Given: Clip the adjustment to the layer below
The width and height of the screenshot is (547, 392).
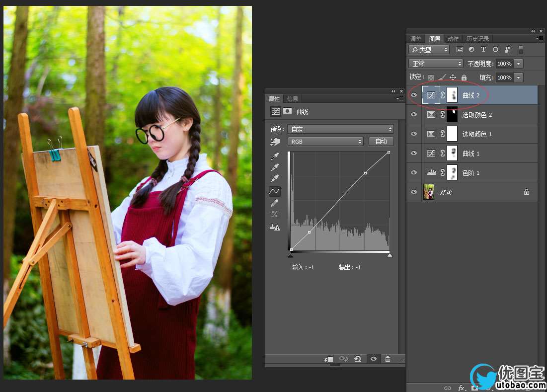Looking at the screenshot, I should (328, 359).
